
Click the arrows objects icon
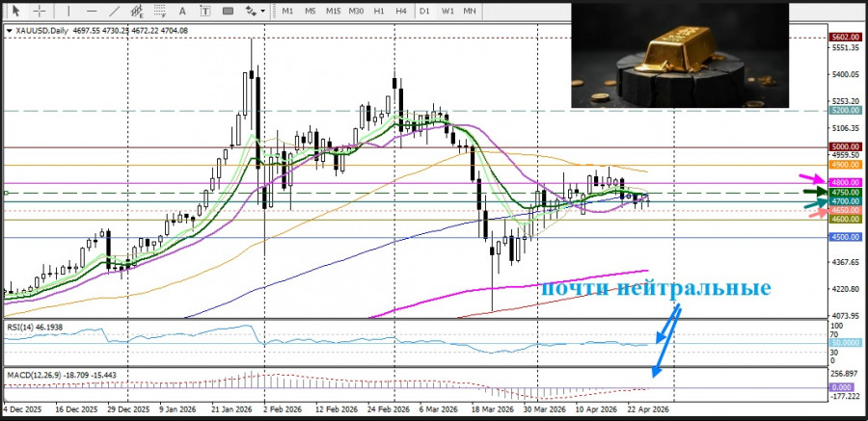(x=251, y=11)
